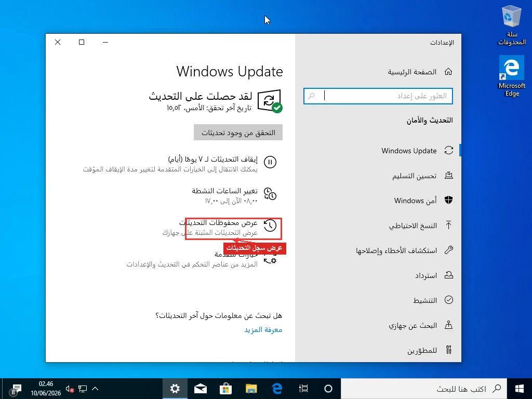Launch Edge from the taskbar
The image size is (532, 399).
click(x=277, y=389)
